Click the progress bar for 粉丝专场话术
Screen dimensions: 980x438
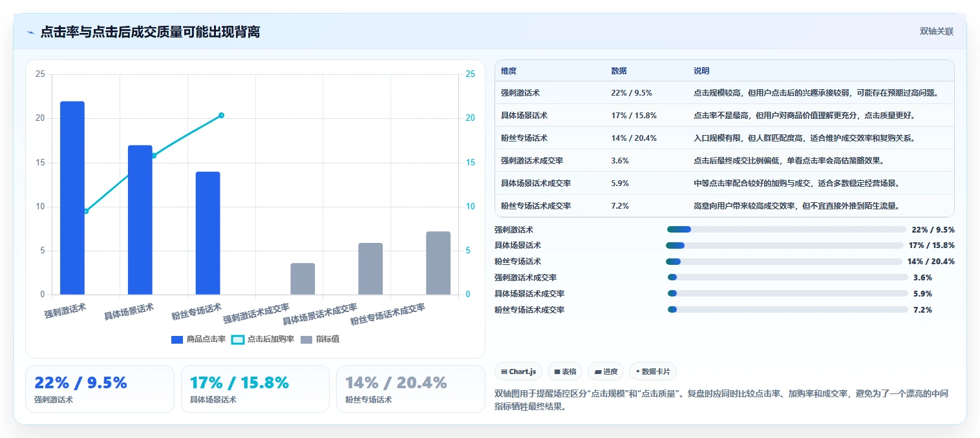click(783, 262)
